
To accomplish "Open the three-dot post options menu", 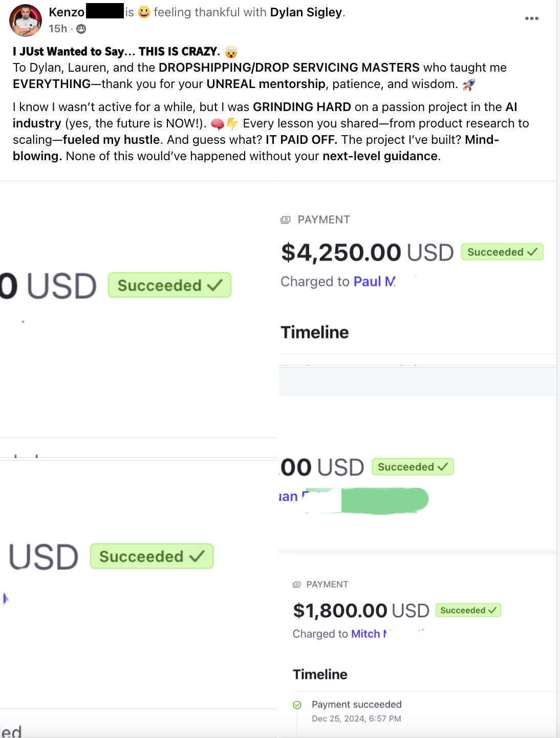I will click(x=531, y=18).
